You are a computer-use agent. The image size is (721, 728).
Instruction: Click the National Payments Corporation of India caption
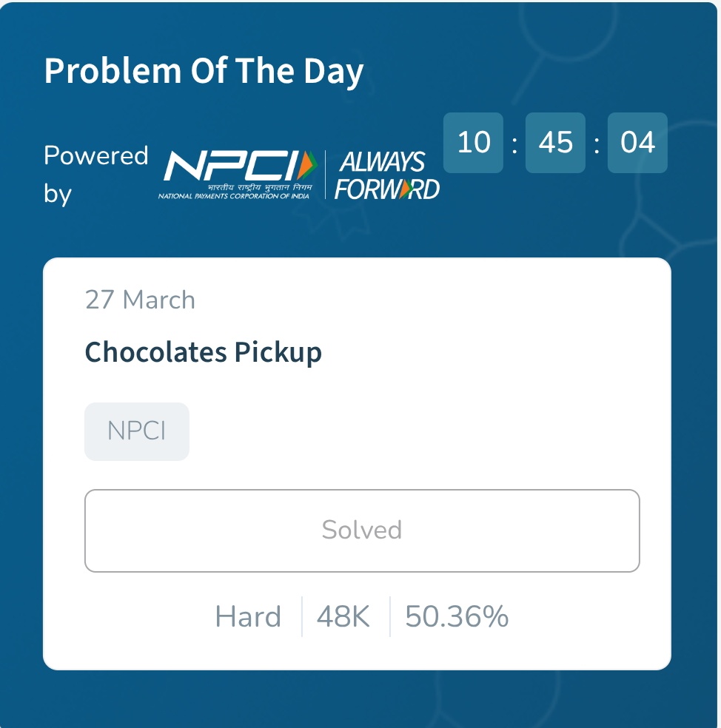(233, 197)
